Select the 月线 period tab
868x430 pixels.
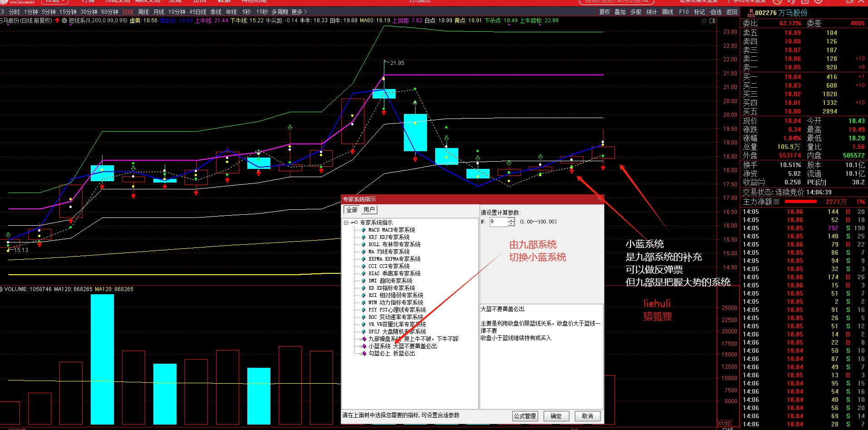pos(159,12)
